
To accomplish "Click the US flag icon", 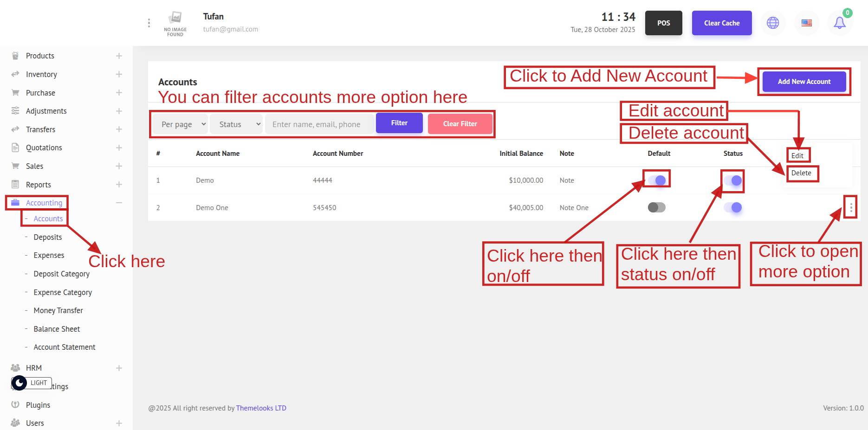I will [806, 23].
